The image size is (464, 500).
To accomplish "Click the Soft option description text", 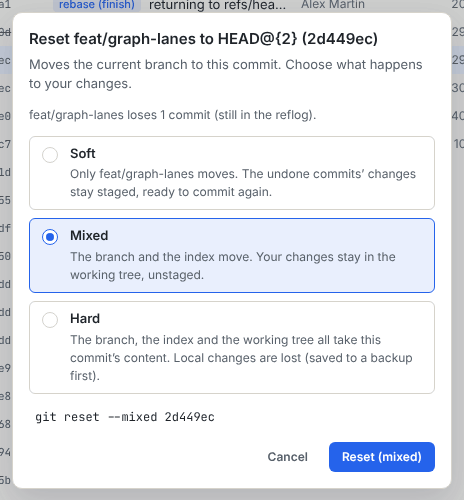I will click(243, 183).
